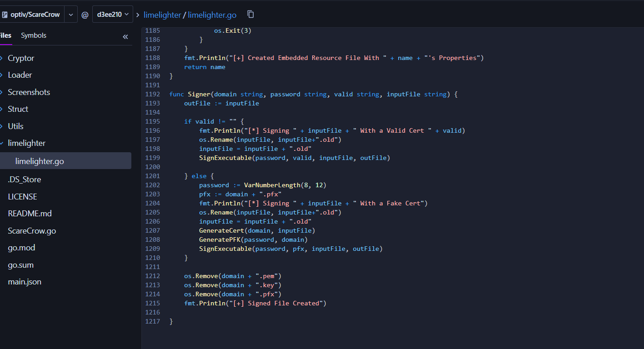Image resolution: width=644 pixels, height=349 pixels.
Task: Click the Signer function name
Action: (199, 94)
